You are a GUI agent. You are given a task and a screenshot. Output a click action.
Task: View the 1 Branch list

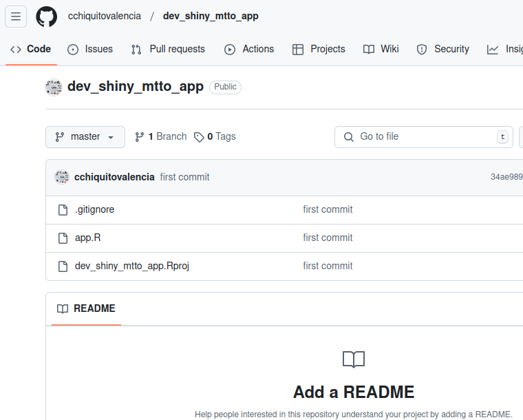(x=161, y=137)
